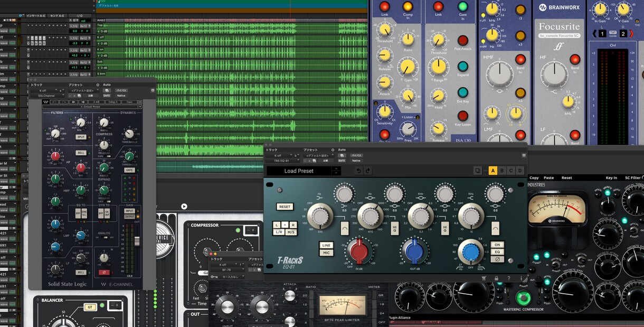Image resolution: width=644 pixels, height=327 pixels.
Task: Click the = link button on EQ-81
Action: click(285, 225)
